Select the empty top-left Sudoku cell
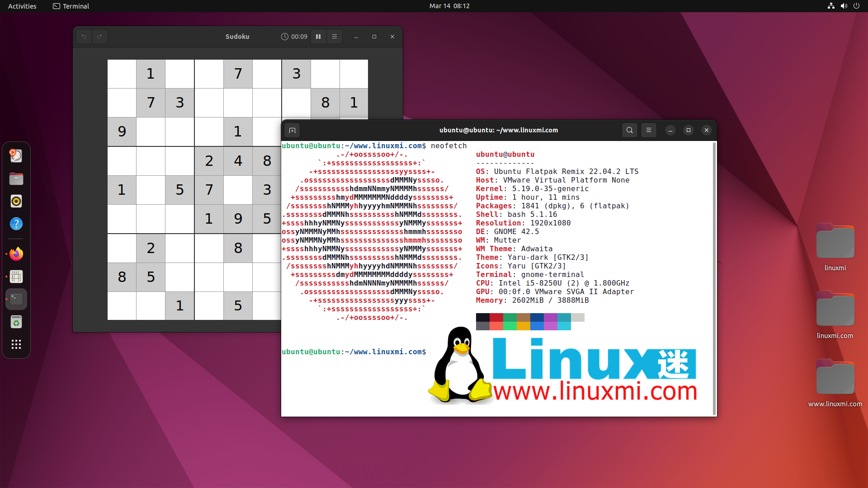The width and height of the screenshot is (868, 488). point(122,74)
